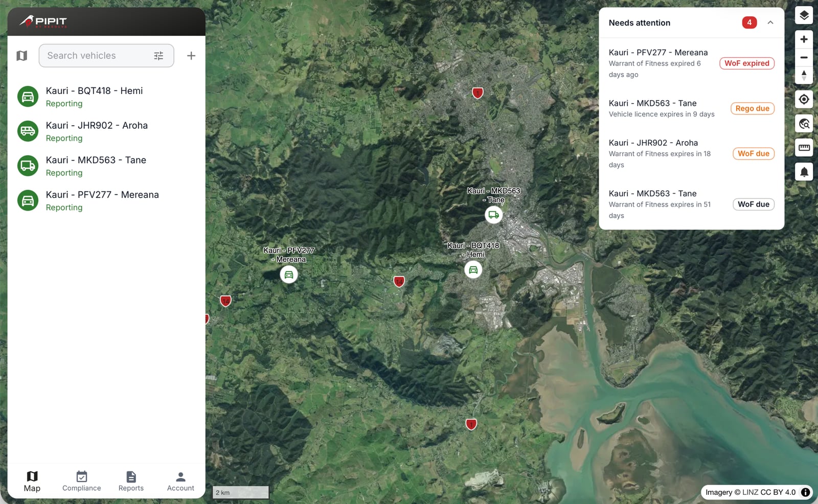818x504 pixels.
Task: Click Reporting status under PFV277 Mereana
Action: pyautogui.click(x=64, y=208)
